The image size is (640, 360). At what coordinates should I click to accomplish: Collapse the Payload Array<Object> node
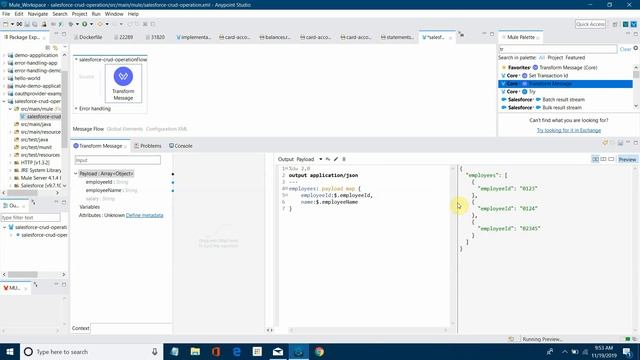click(x=76, y=173)
